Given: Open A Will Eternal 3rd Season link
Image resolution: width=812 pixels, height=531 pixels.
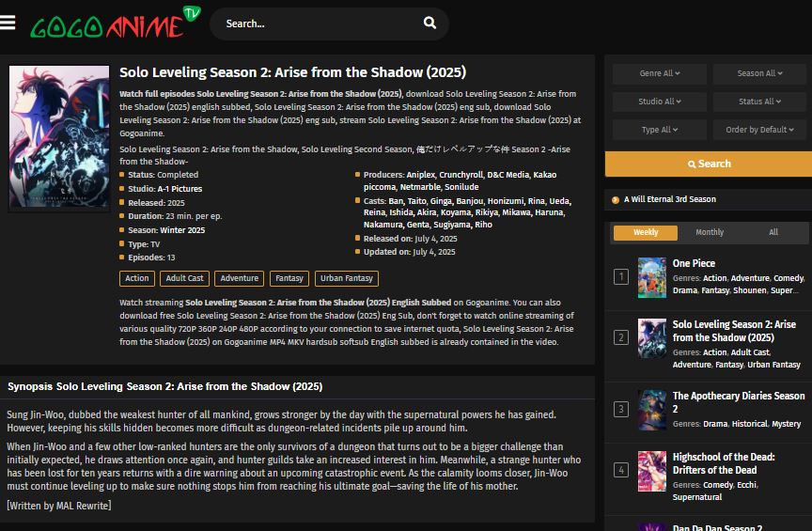Looking at the screenshot, I should tap(669, 199).
